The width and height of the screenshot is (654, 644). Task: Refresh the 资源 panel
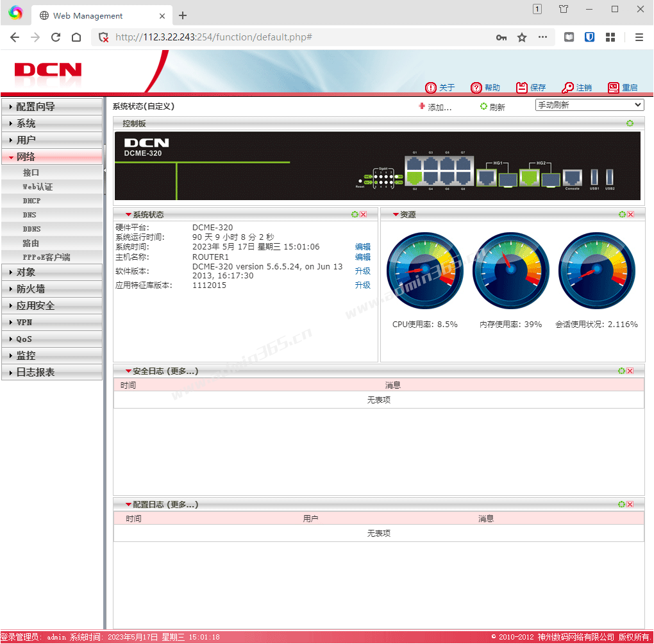tap(622, 214)
